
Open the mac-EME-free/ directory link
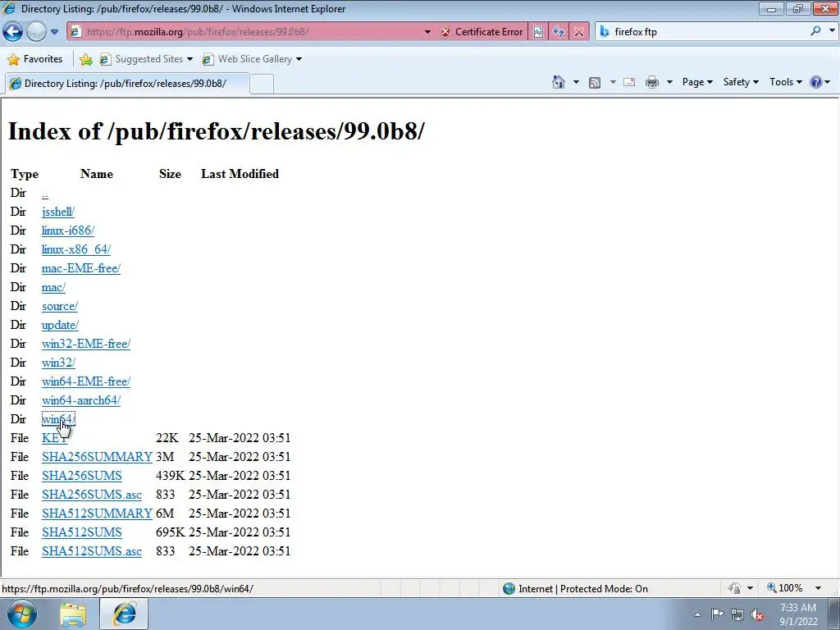click(81, 268)
